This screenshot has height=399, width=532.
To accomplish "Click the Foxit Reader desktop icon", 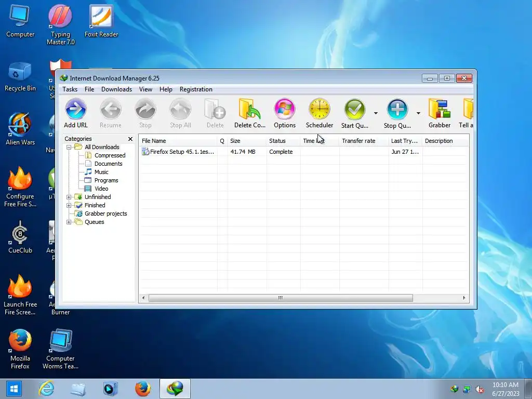I will [x=101, y=21].
